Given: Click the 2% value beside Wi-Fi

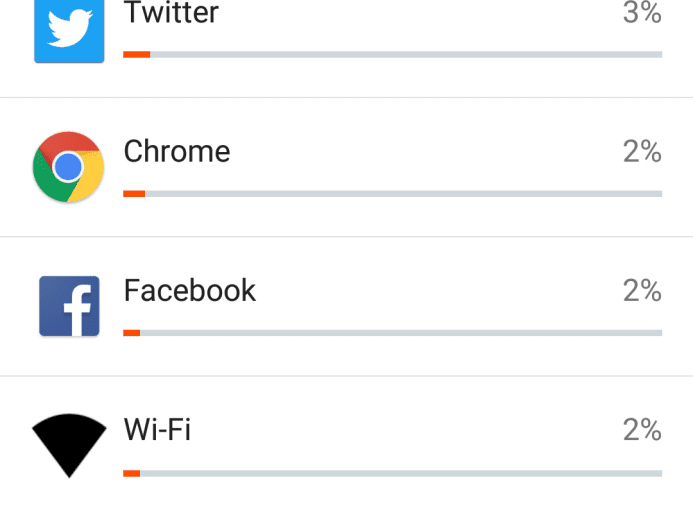Looking at the screenshot, I should pyautogui.click(x=642, y=430).
